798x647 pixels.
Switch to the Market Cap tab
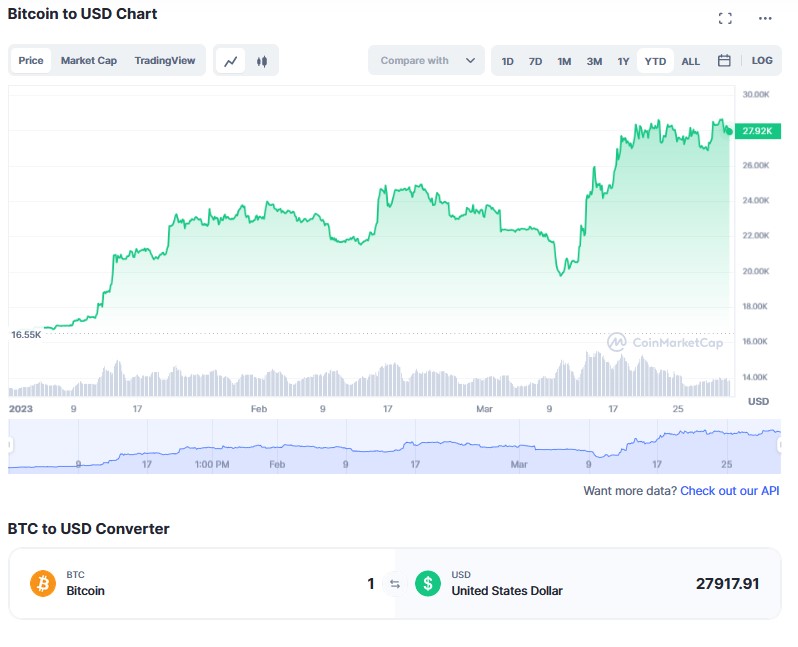point(89,60)
